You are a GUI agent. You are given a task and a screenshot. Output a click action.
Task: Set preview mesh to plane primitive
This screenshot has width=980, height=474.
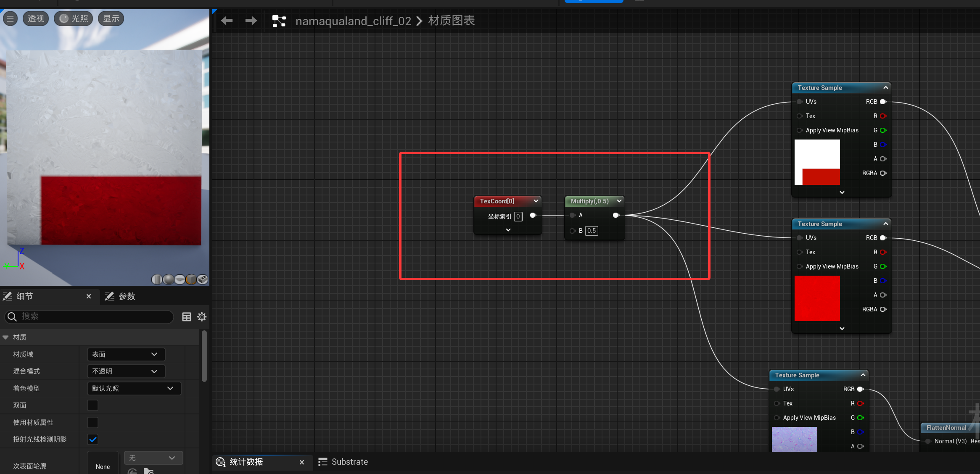coord(180,279)
